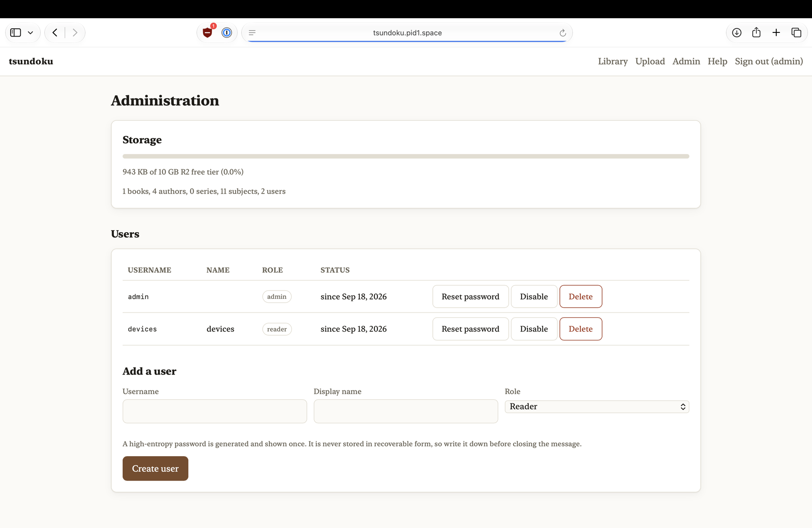Click the Storage section heading
Image resolution: width=812 pixels, height=528 pixels.
click(142, 140)
